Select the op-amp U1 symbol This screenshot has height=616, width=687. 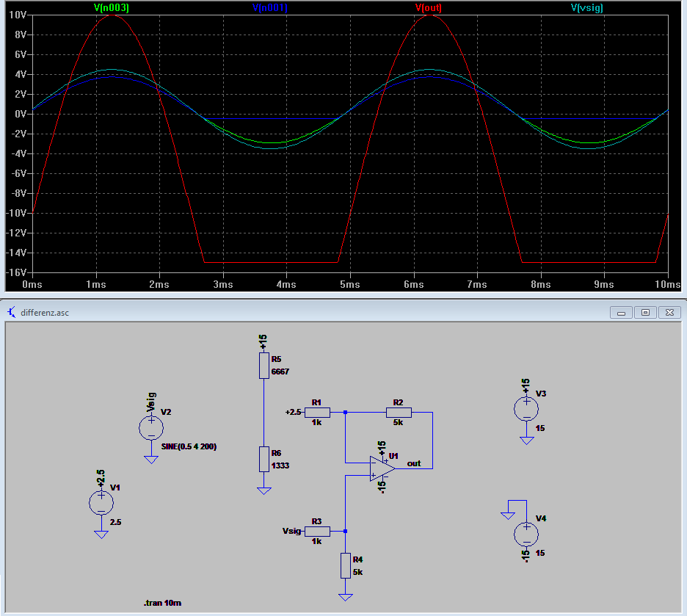(382, 468)
